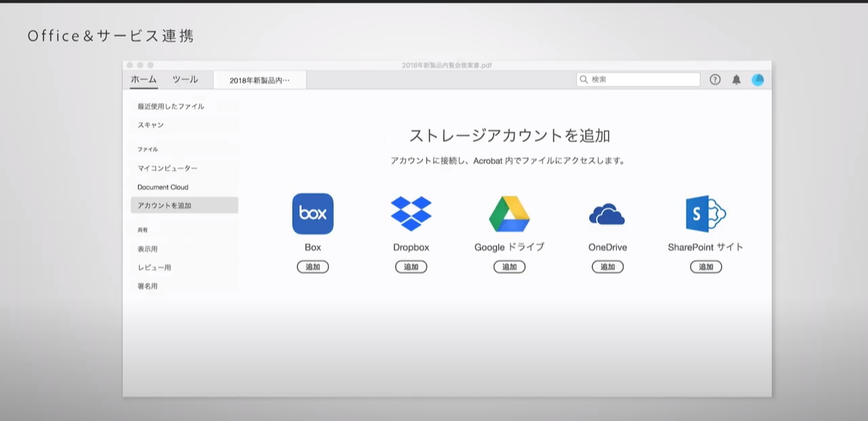Open notifications bell icon
Screen dimensions: 868x421
(x=736, y=80)
